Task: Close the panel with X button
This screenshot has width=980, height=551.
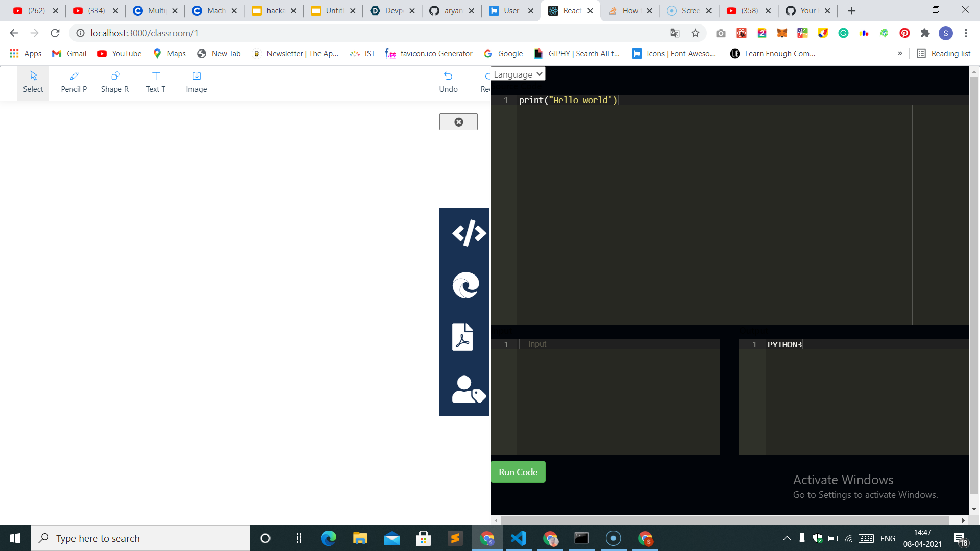Action: pyautogui.click(x=458, y=122)
